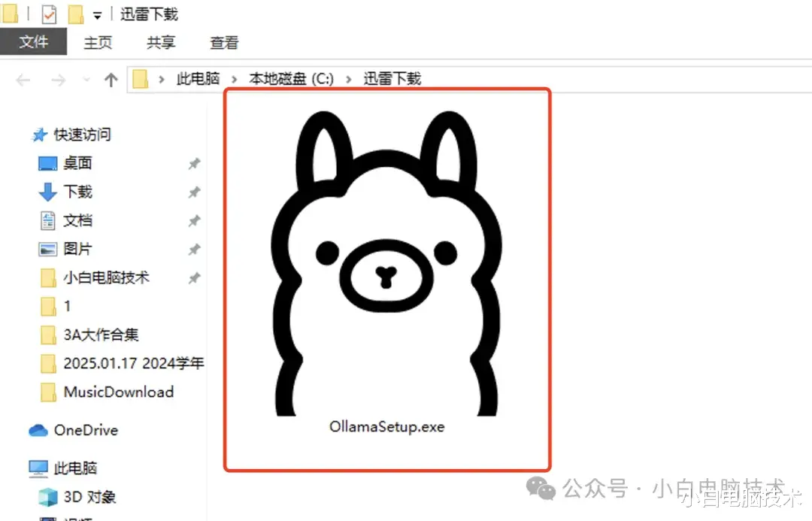Viewport: 812px width, 521px height.
Task: Switch to the 查看 ribbon tab
Action: (x=224, y=42)
